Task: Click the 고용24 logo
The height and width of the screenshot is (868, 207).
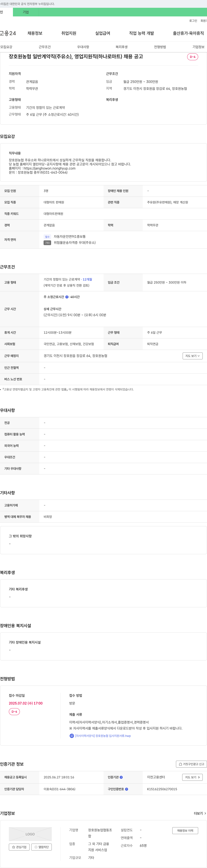Action: coord(8,33)
